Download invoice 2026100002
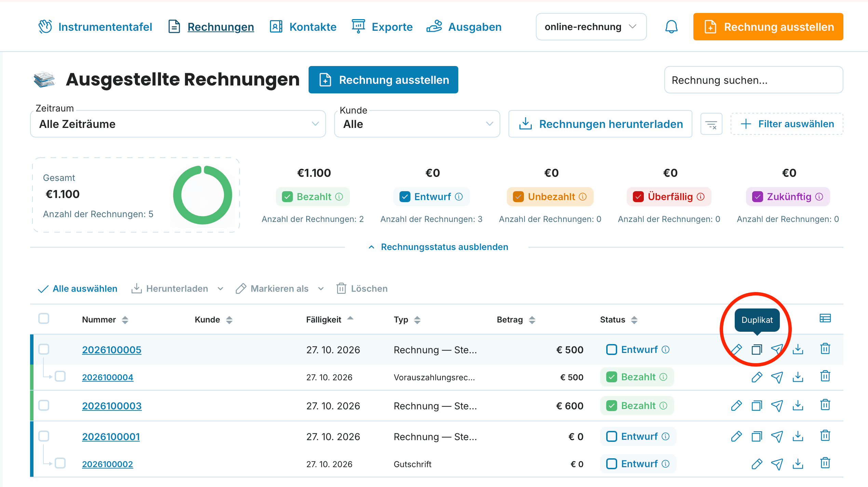Viewport: 868px width, 487px height. click(x=798, y=464)
